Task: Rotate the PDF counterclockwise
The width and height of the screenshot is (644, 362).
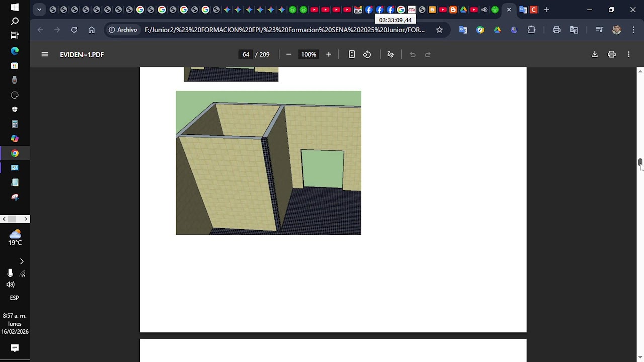Action: [367, 54]
